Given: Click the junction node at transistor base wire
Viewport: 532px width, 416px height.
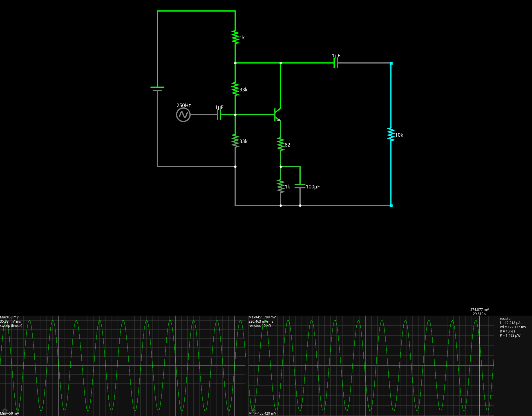Looking at the screenshot, I should 235,115.
